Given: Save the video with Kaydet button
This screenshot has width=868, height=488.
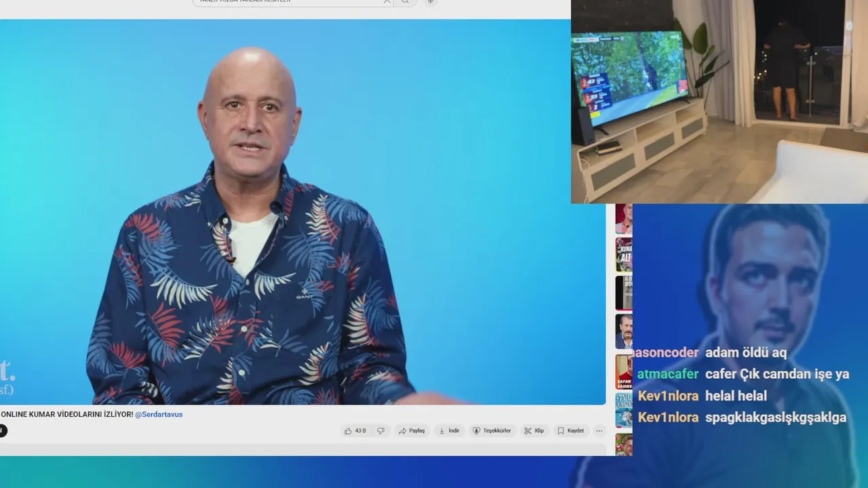Looking at the screenshot, I should tap(570, 431).
